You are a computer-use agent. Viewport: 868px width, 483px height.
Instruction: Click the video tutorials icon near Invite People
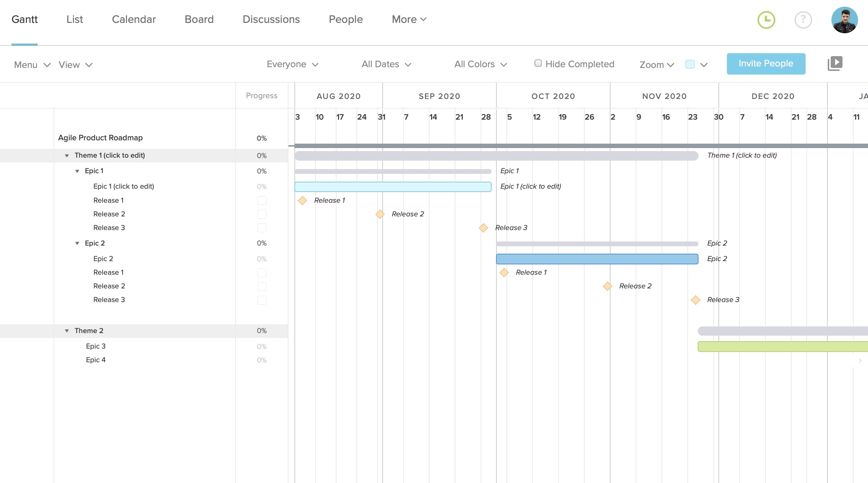click(835, 63)
